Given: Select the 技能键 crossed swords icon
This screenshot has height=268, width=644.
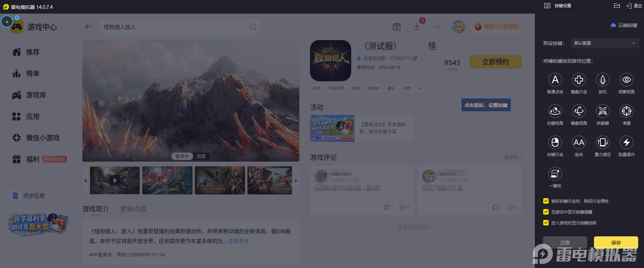Looking at the screenshot, I should [602, 111].
